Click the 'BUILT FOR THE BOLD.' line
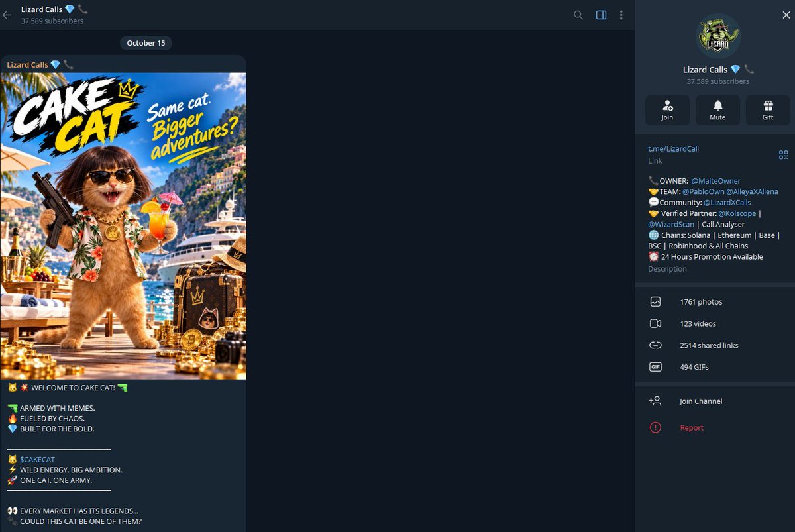Viewport: 795px width, 532px height. coord(57,429)
